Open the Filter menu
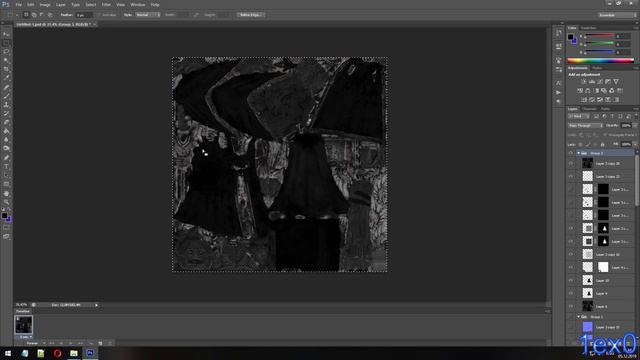The height and width of the screenshot is (360, 640). [x=106, y=5]
